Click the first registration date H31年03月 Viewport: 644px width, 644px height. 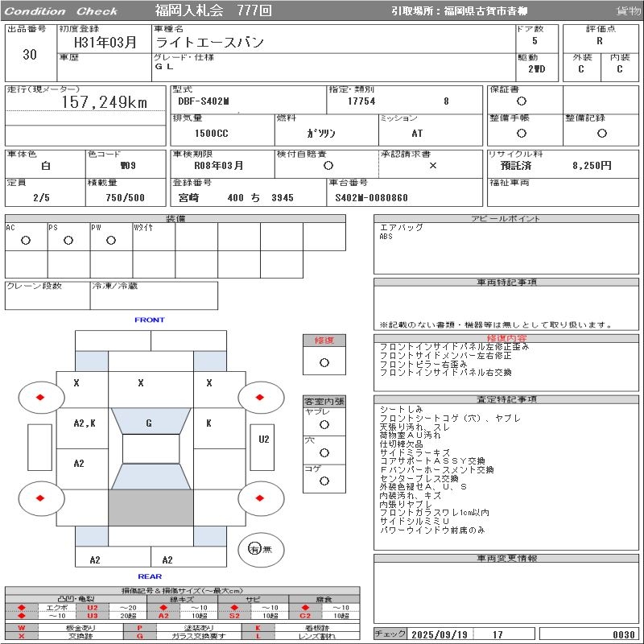click(x=105, y=43)
